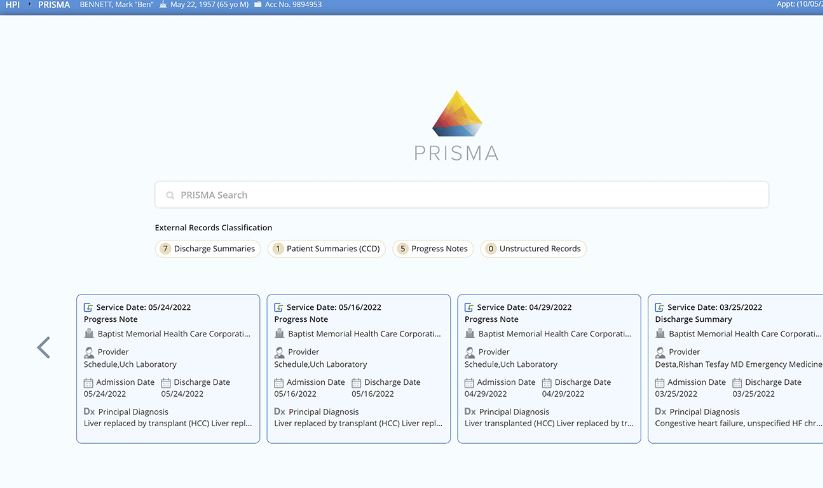Click document icon on 03/25/2022 card
Image resolution: width=823 pixels, height=488 pixels.
click(x=660, y=307)
